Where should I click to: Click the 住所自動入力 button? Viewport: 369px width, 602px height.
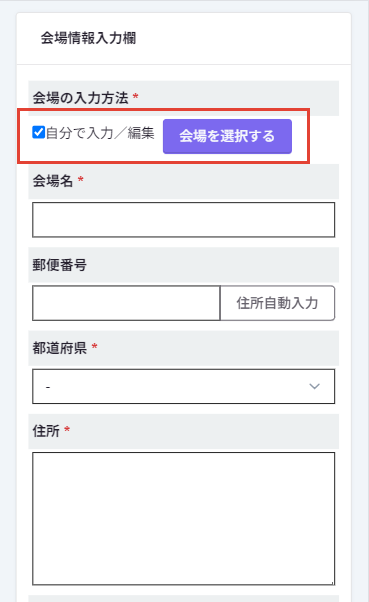[x=277, y=303]
